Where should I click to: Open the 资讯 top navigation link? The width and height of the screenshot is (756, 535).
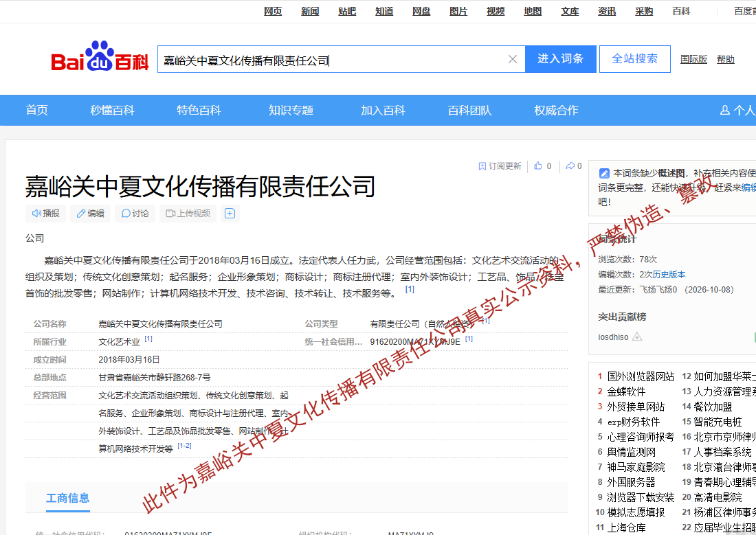607,11
